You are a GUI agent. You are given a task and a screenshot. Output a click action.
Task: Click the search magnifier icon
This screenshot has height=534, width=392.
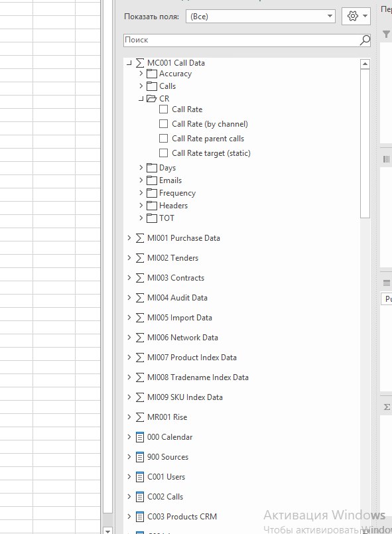click(365, 40)
